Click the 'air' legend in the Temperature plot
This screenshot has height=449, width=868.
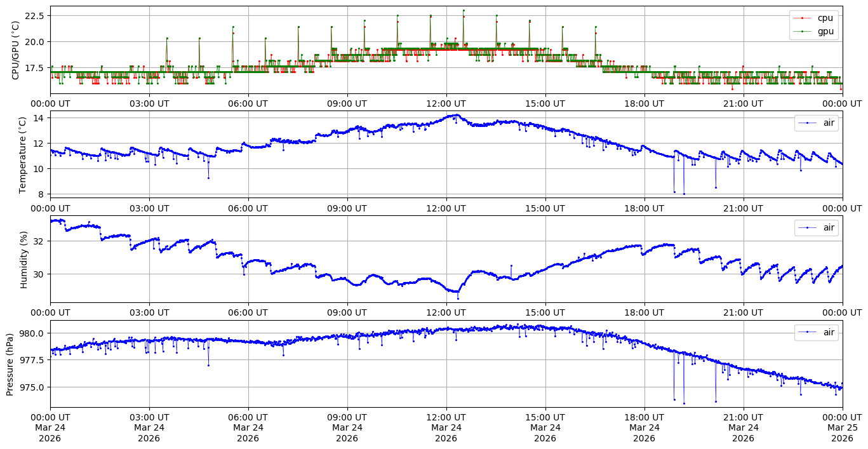click(x=829, y=123)
